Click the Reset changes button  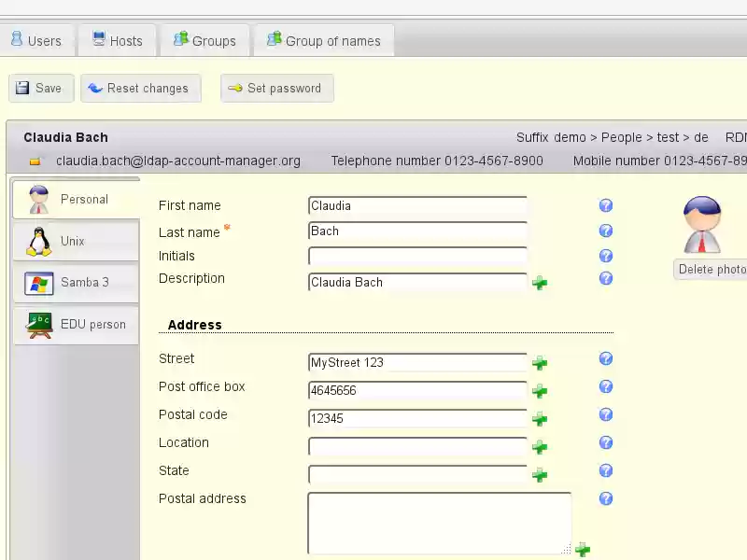[x=140, y=88]
